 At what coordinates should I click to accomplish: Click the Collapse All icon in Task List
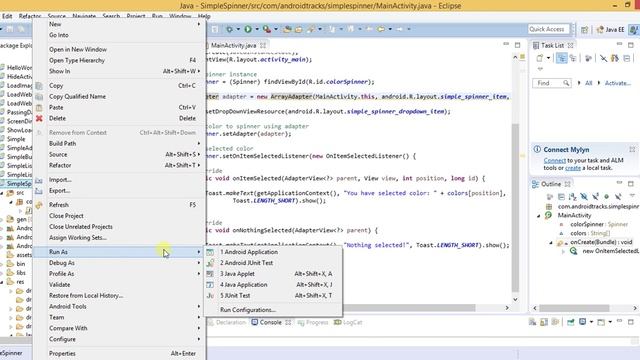coord(627,58)
